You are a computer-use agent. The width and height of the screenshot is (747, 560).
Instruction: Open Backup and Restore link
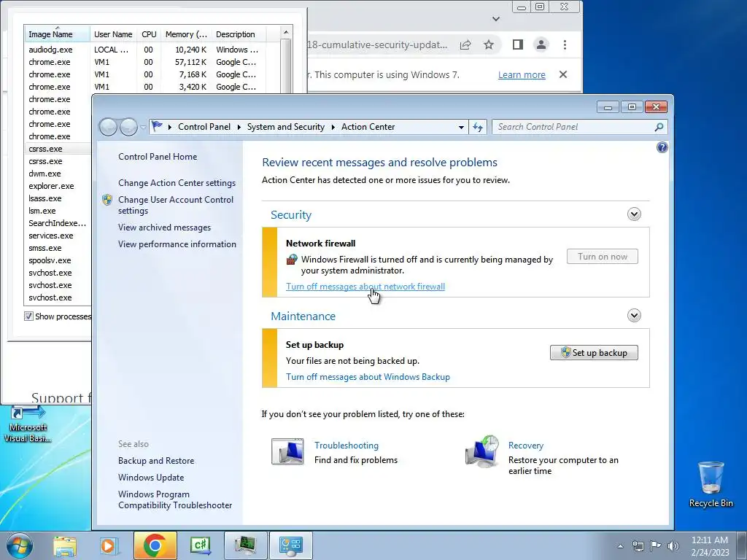156,461
